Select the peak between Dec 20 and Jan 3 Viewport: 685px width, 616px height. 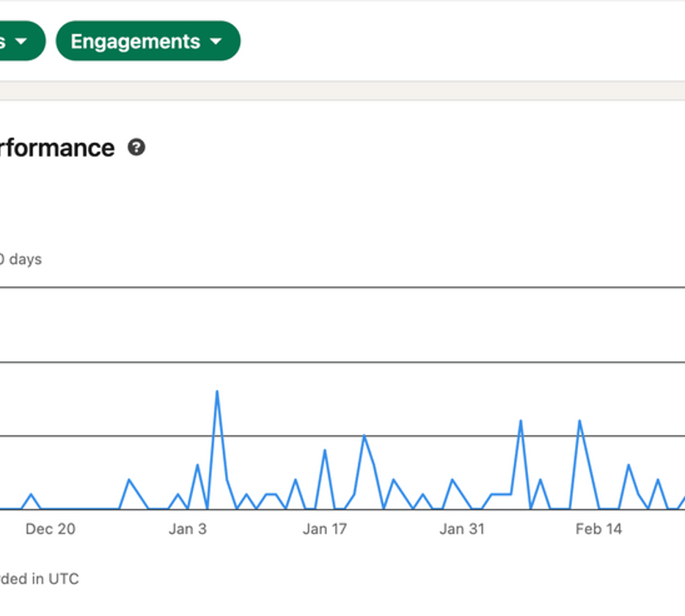129,480
